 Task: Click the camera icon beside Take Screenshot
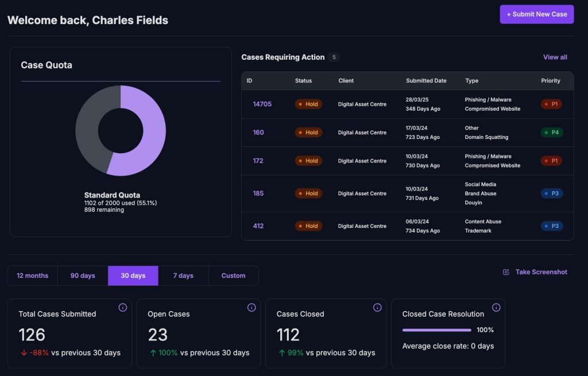506,272
